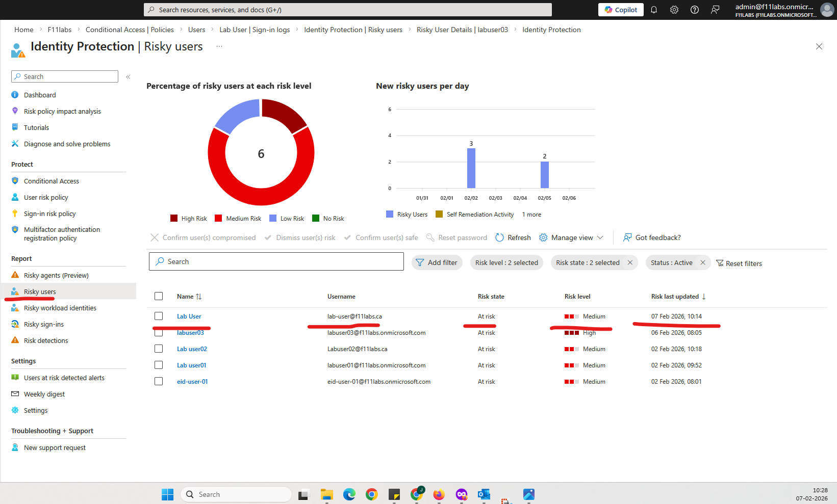837x504 pixels.
Task: Expand the Manage view dropdown
Action: pos(571,237)
